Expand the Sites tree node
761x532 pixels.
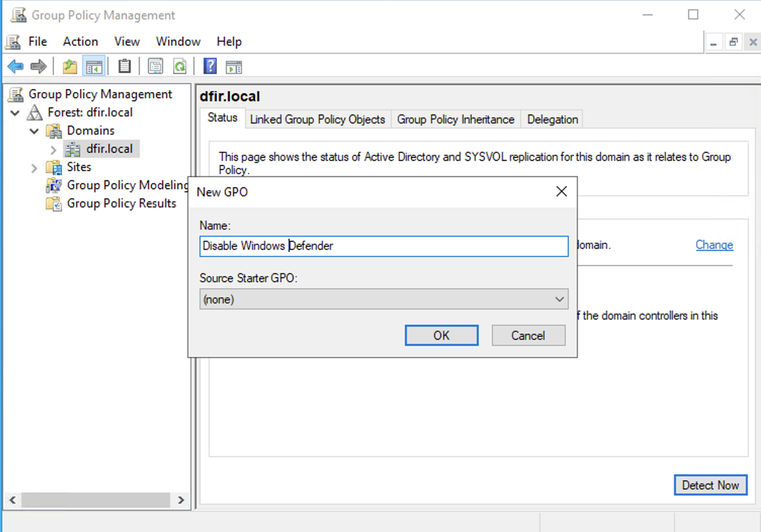point(34,167)
